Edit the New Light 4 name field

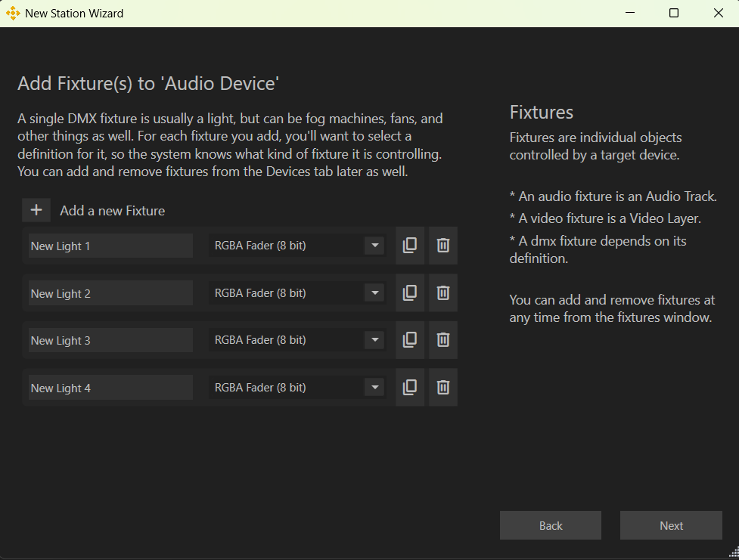click(x=110, y=388)
